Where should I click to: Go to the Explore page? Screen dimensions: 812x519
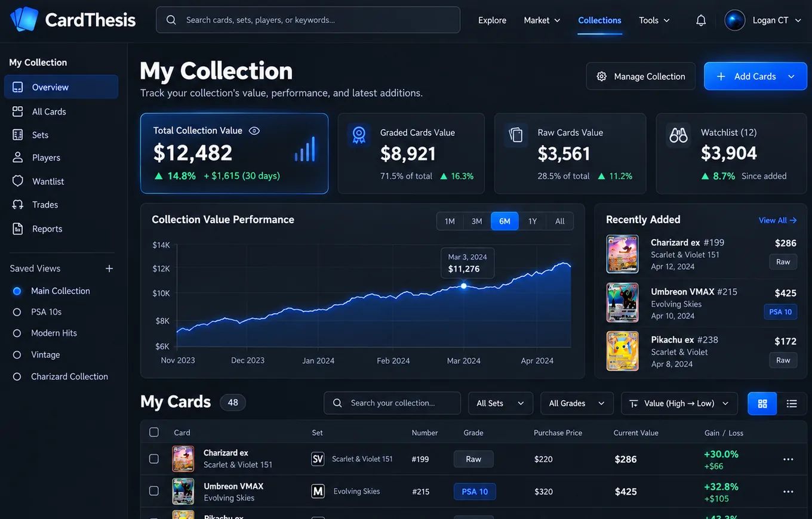click(x=492, y=20)
